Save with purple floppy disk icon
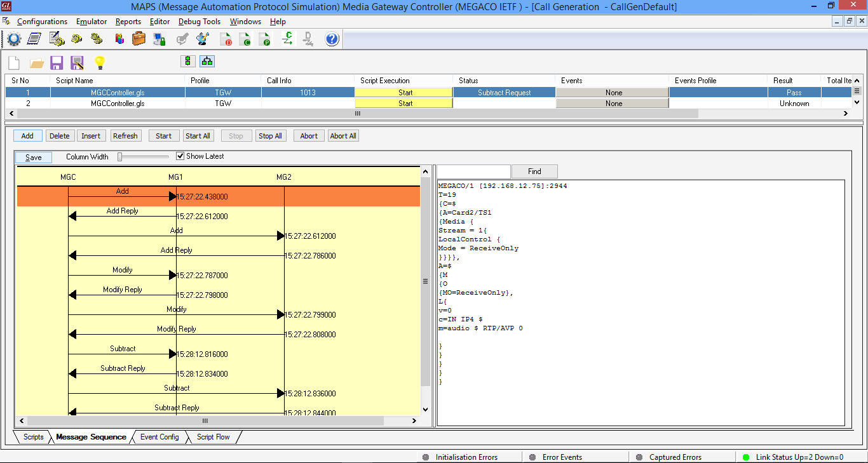Viewport: 868px width, 463px height. click(x=57, y=62)
